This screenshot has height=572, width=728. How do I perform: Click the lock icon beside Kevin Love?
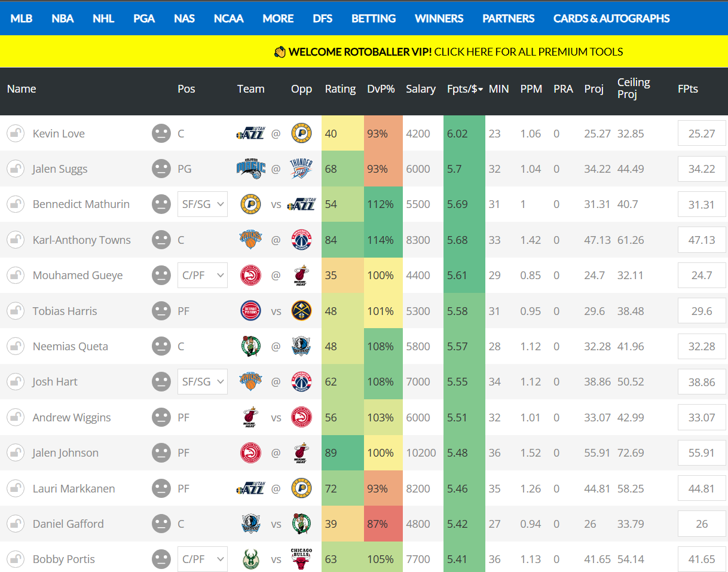coord(16,133)
